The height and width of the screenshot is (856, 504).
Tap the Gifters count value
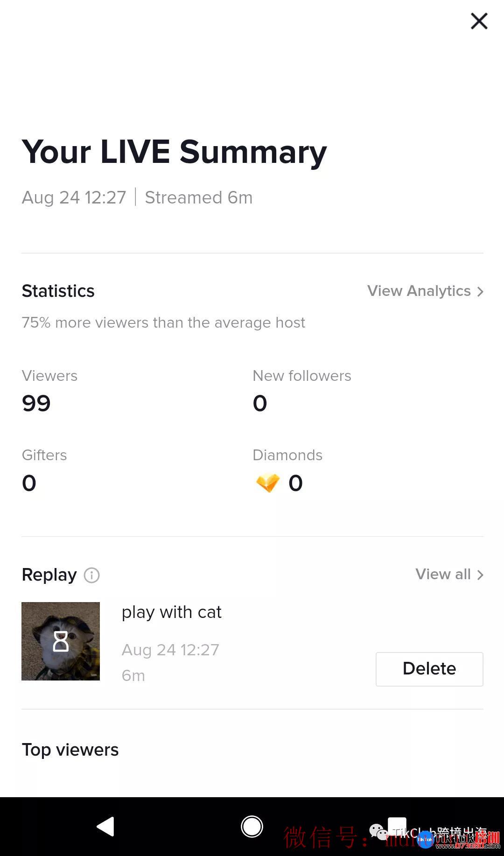point(29,483)
